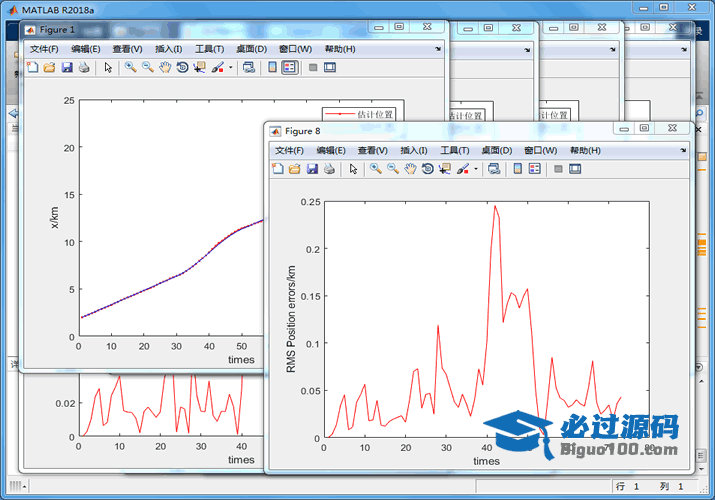Click New Figure icon in Figure 1 toolbar
715x500 pixels.
click(32, 67)
